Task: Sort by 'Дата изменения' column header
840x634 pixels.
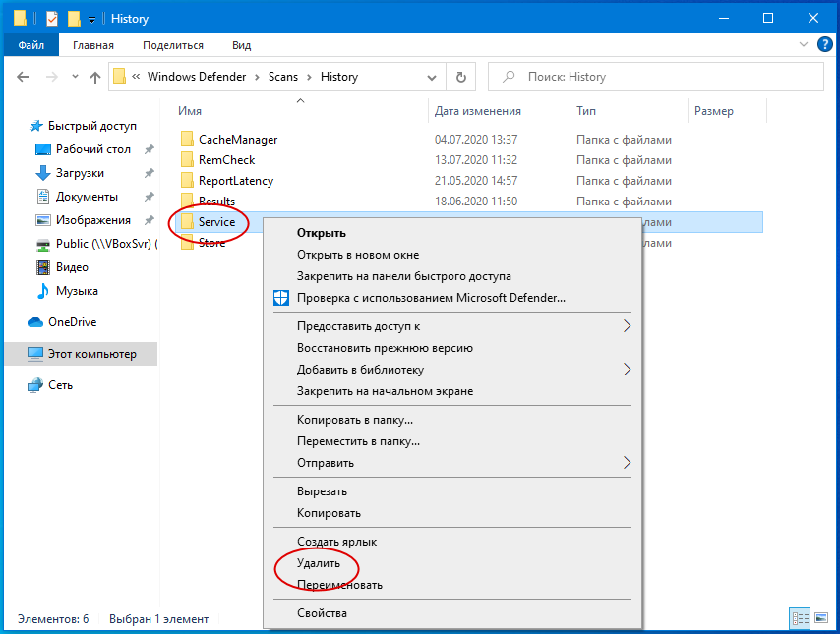Action: click(x=478, y=111)
